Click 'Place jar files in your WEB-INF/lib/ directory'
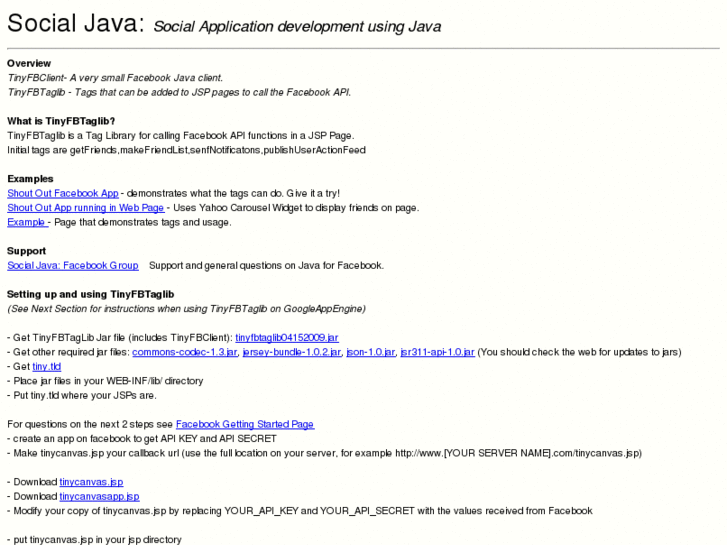Viewport: 727px width, 545px height. (x=105, y=381)
